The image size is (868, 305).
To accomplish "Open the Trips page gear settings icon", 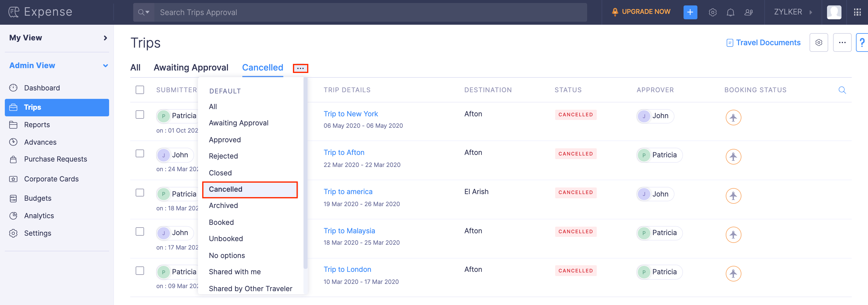I will coord(819,43).
